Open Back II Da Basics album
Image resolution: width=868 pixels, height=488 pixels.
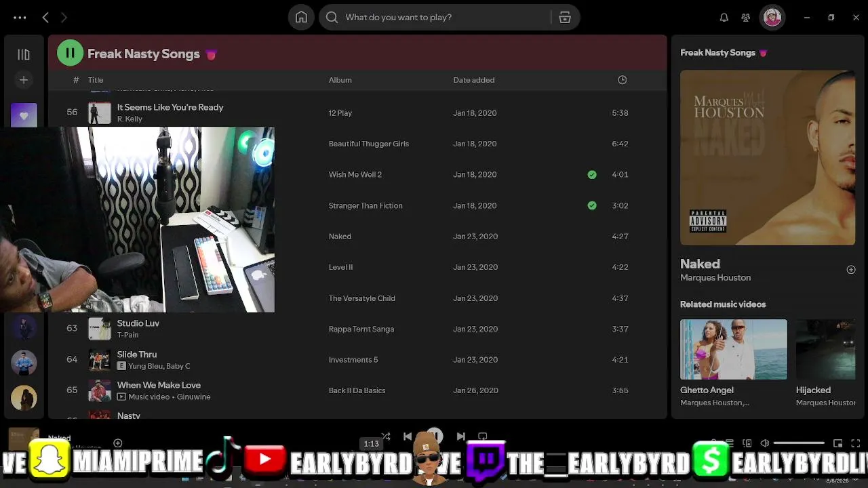pos(357,390)
